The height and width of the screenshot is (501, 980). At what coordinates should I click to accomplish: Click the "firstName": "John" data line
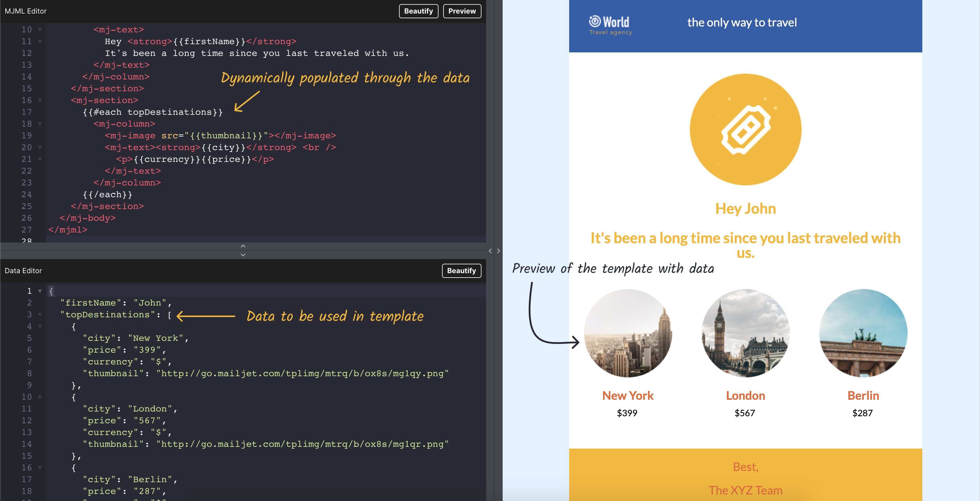(x=116, y=303)
